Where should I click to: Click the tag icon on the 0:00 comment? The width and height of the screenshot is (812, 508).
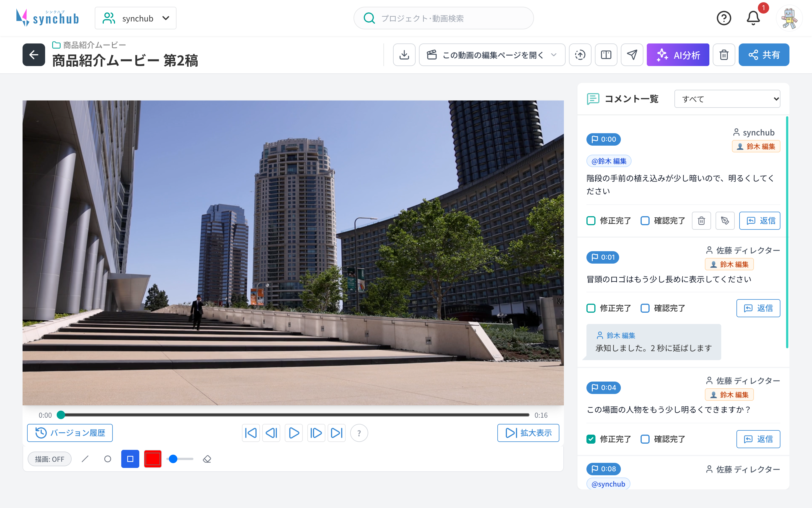tap(725, 221)
